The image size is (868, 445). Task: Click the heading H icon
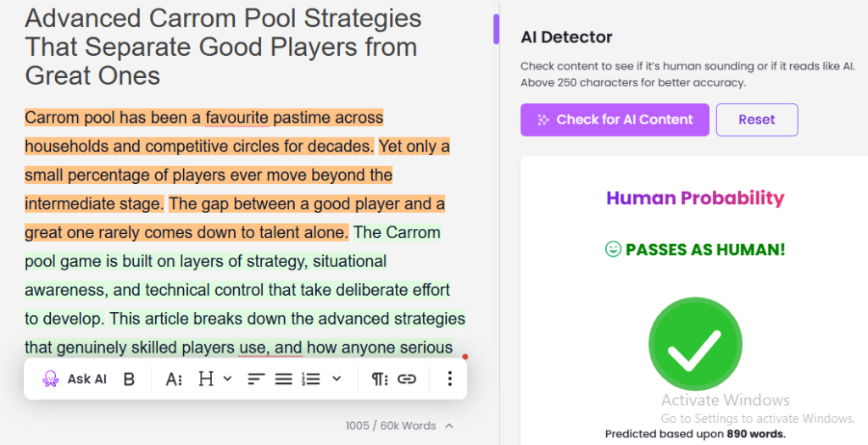pos(206,379)
